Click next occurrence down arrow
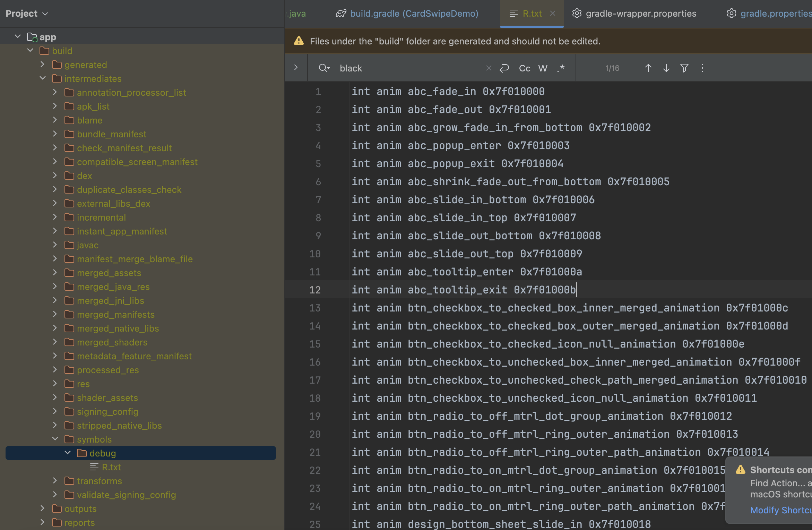 point(666,68)
